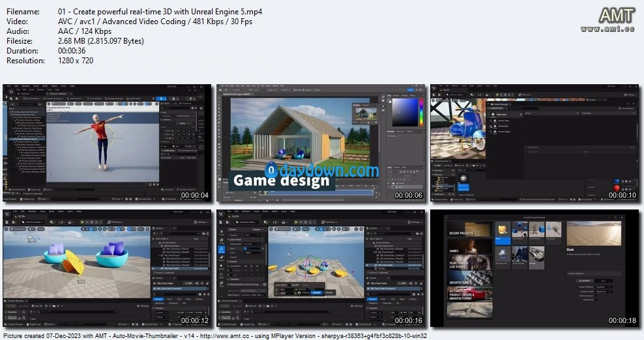Image resolution: width=644 pixels, height=340 pixels.
Task: Choose the Vehicle template icon
Action: pyautogui.click(x=537, y=255)
